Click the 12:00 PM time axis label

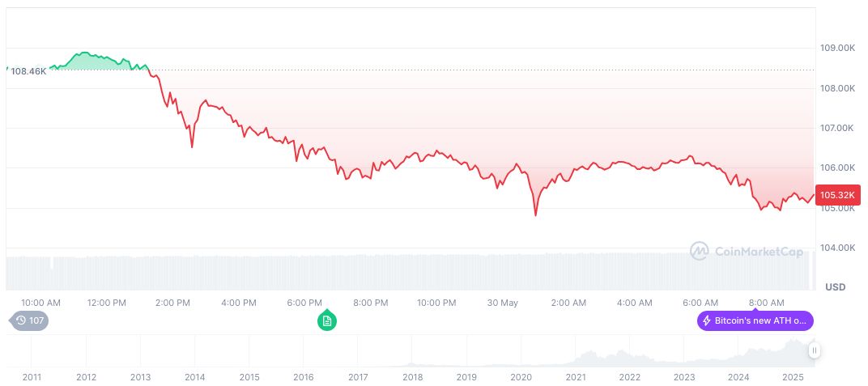[x=107, y=303]
